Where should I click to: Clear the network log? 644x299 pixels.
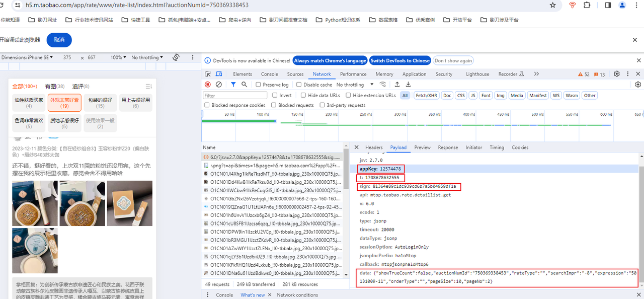(x=218, y=85)
